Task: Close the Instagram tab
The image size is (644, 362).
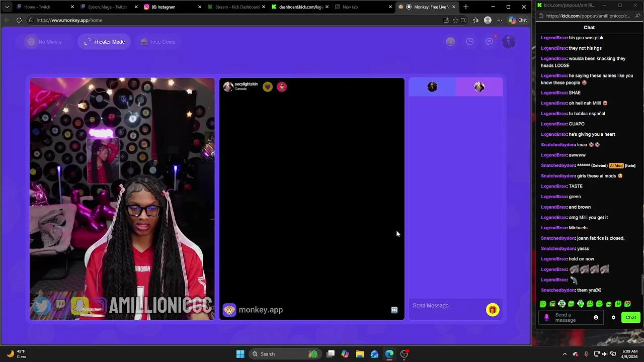Action: [x=200, y=7]
